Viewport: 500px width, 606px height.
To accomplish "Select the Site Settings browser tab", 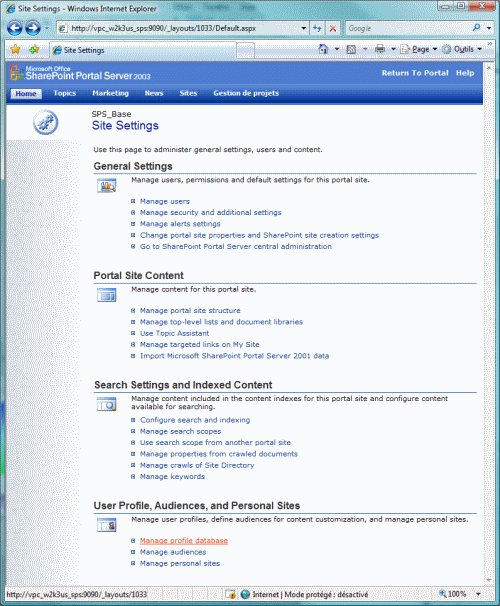I will pyautogui.click(x=143, y=50).
